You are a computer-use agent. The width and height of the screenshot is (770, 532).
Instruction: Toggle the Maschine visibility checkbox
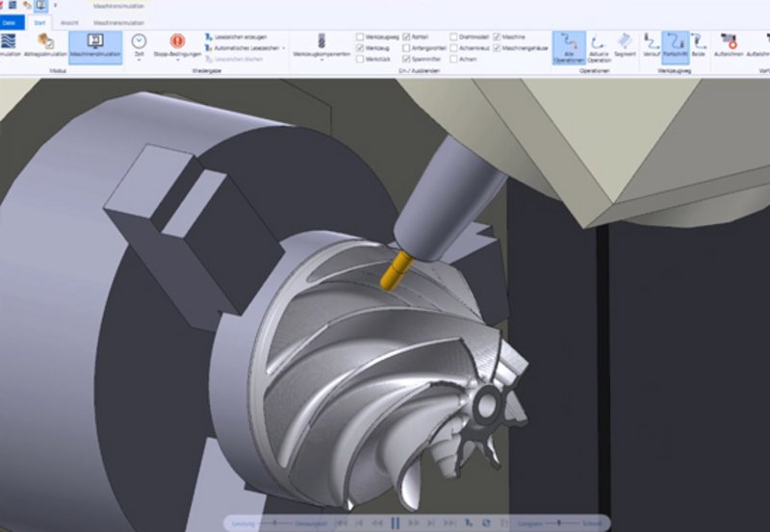tap(498, 36)
